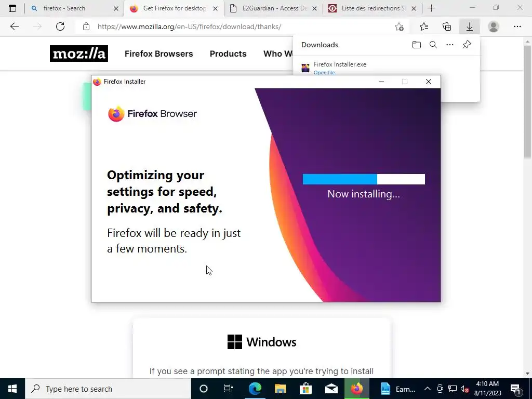
Task: Go back using the browser back arrow
Action: point(14,26)
